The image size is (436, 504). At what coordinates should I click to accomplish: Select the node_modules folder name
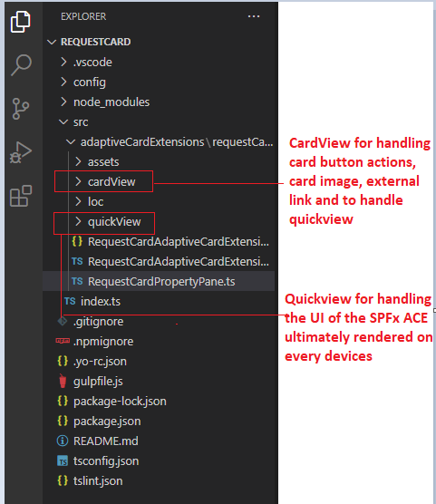(111, 102)
